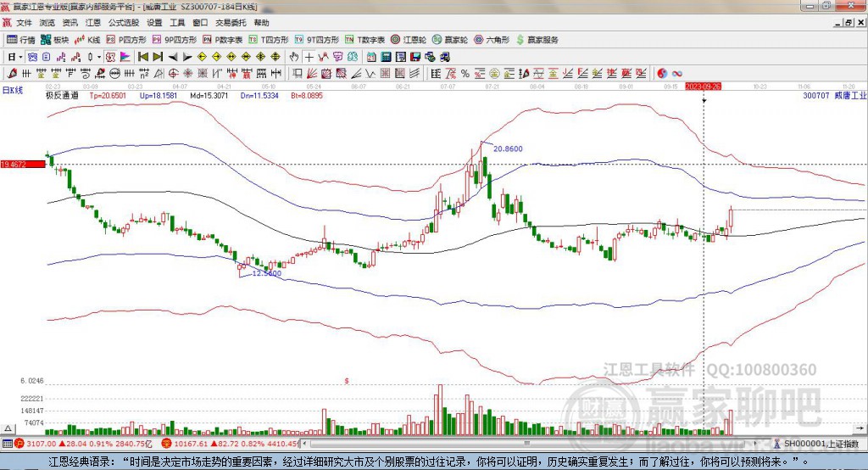
Task: Click the 板块 toolbar button
Action: pyautogui.click(x=55, y=40)
